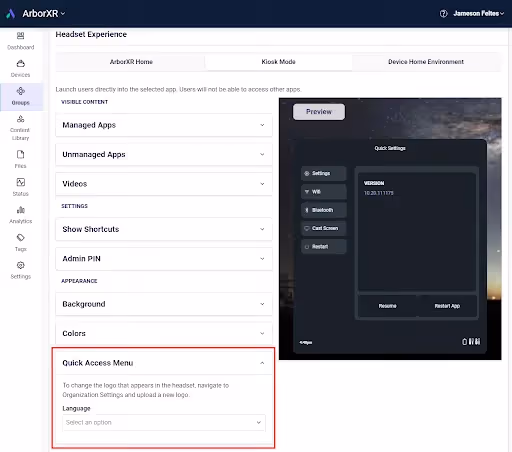This screenshot has width=512, height=452.
Task: Open the Jameson Feltes user menu
Action: click(479, 14)
